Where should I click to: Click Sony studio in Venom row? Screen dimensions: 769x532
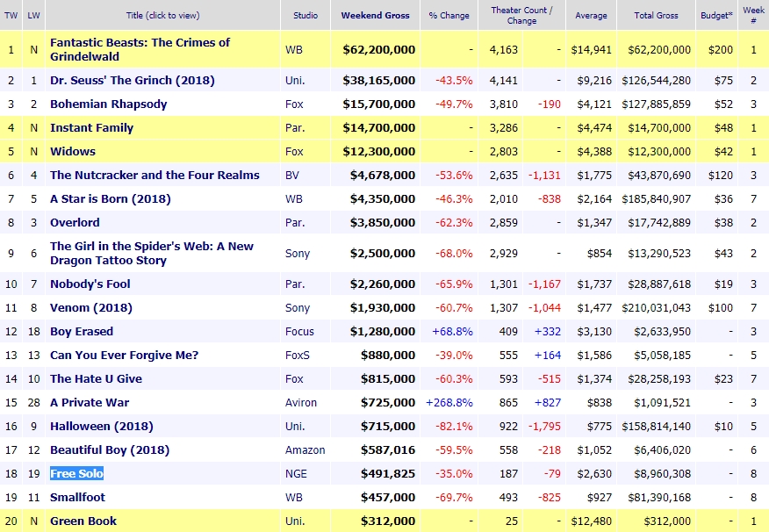tap(298, 308)
